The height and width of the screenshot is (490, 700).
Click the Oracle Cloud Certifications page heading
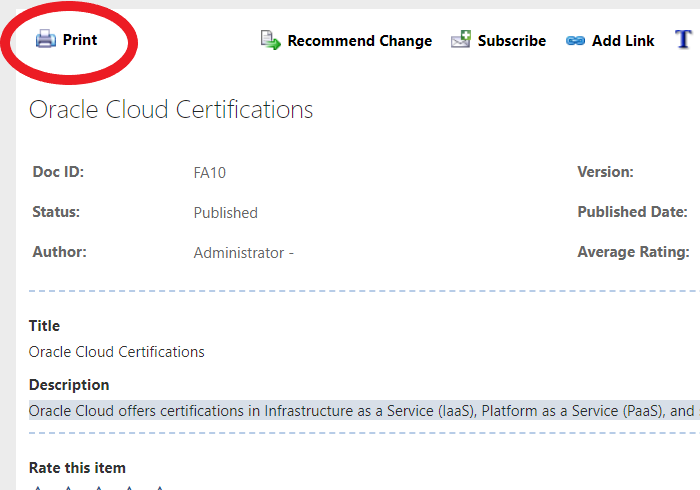pyautogui.click(x=171, y=109)
